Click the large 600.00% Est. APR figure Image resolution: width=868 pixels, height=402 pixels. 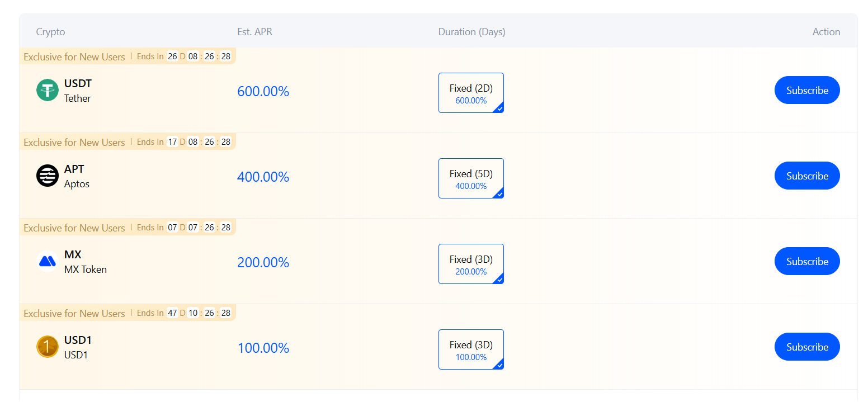tap(263, 92)
